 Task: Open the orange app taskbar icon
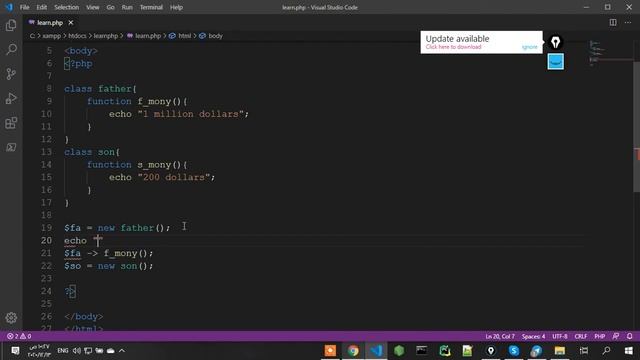pos(330,351)
